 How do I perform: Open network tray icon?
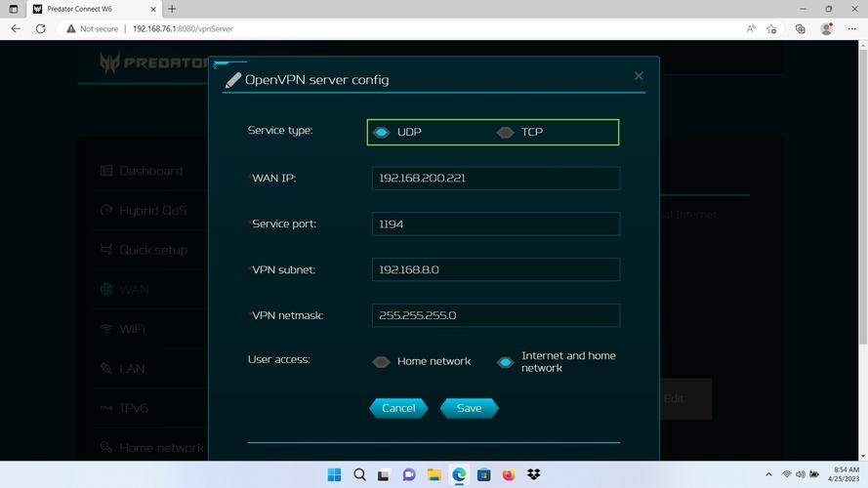pos(787,474)
